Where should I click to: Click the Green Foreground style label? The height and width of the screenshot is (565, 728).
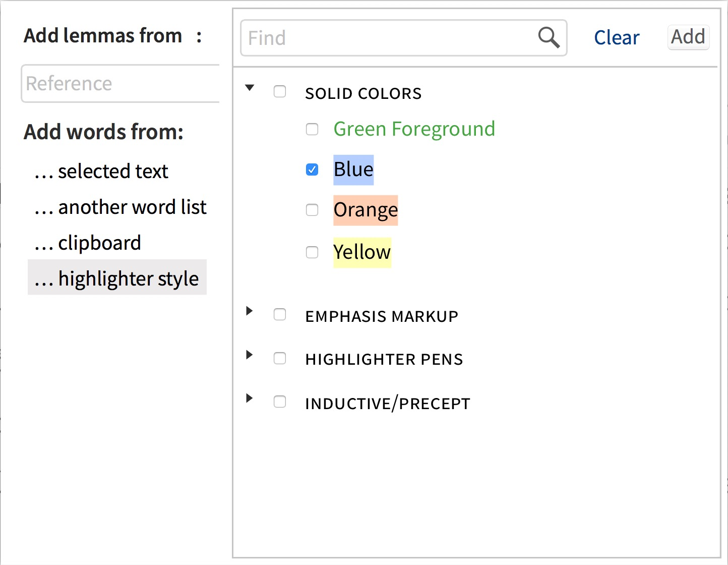point(414,129)
